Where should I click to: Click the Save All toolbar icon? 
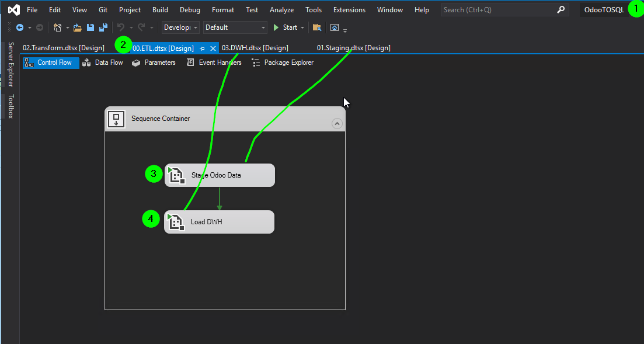pyautogui.click(x=103, y=27)
